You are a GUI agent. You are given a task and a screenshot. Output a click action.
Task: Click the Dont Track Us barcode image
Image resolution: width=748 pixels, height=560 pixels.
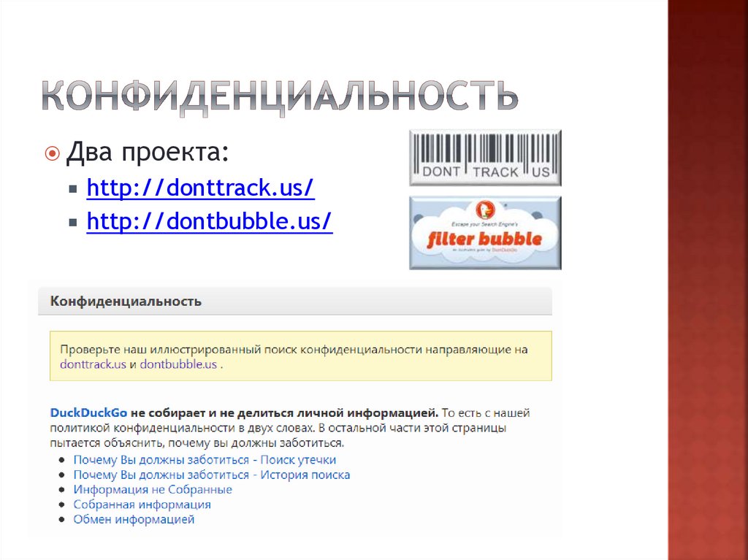pyautogui.click(x=485, y=158)
